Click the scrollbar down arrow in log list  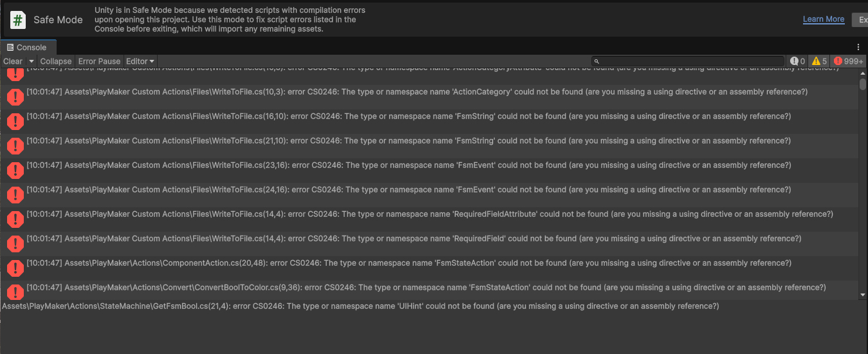863,295
